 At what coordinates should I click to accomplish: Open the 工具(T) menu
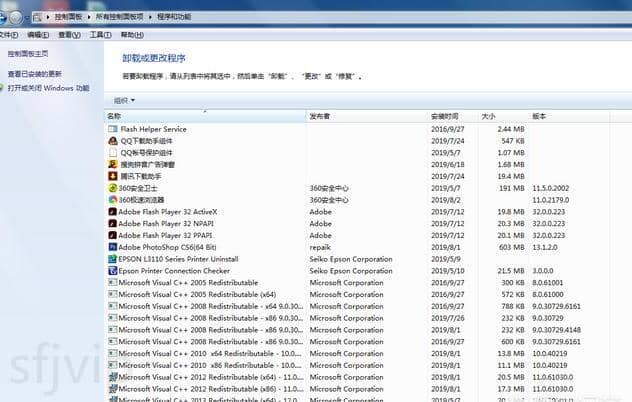(99, 34)
